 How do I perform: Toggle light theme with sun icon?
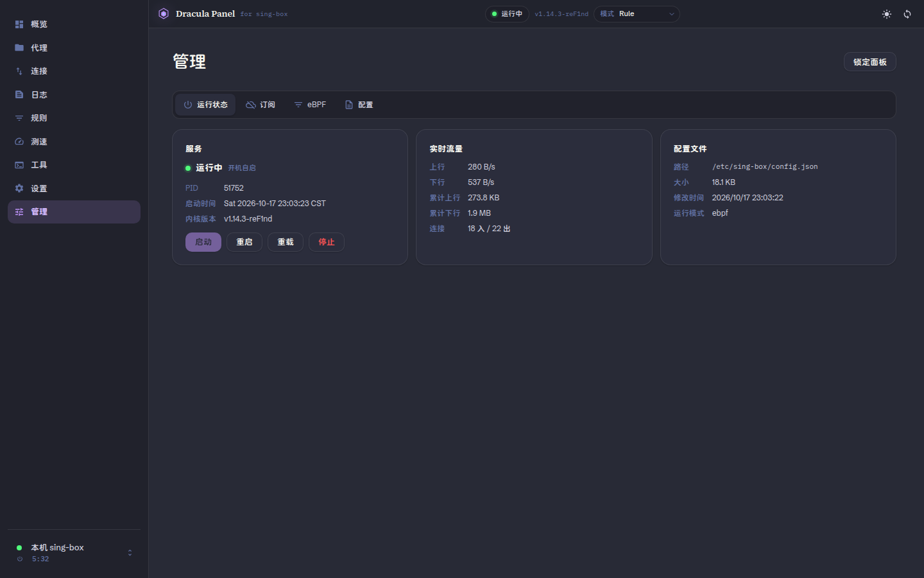click(887, 14)
